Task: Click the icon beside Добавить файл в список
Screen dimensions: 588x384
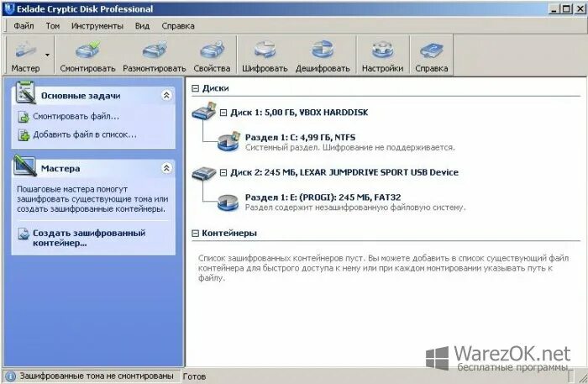Action: tap(24, 135)
